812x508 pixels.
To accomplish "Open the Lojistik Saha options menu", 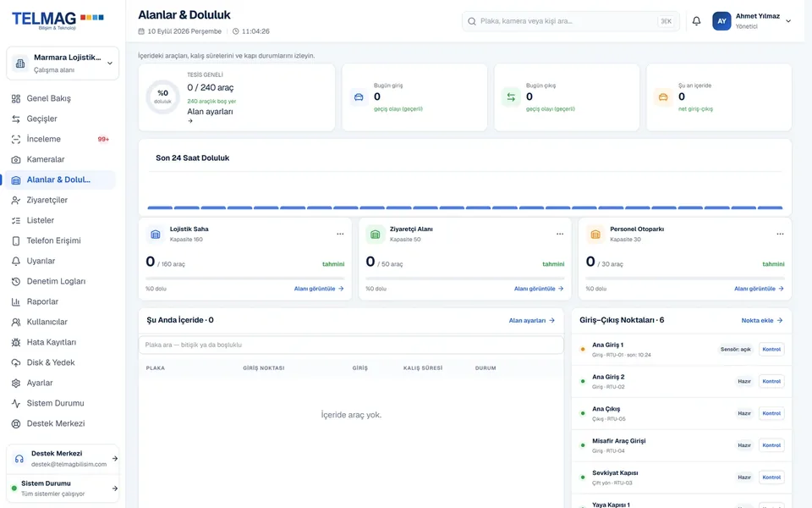I will click(x=340, y=234).
